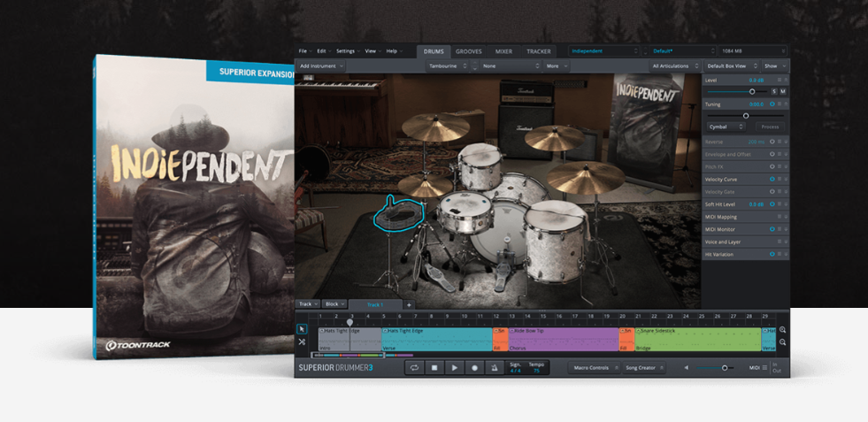The width and height of the screenshot is (868, 422).
Task: Open the Settings menu
Action: point(349,51)
